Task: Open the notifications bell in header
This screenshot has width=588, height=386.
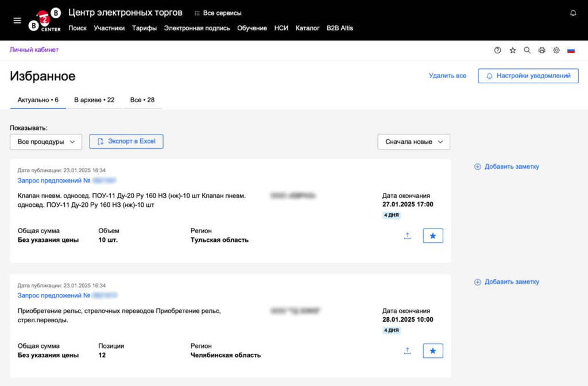Action: tap(572, 13)
